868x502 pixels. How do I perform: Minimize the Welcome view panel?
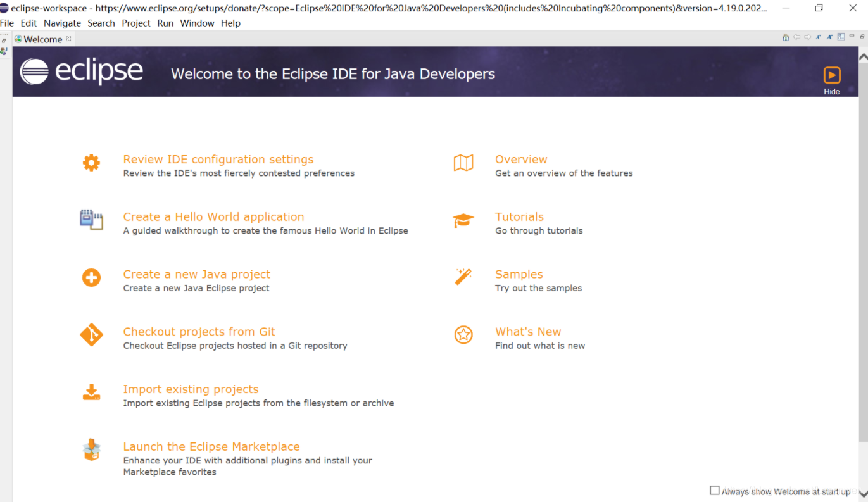coord(852,35)
